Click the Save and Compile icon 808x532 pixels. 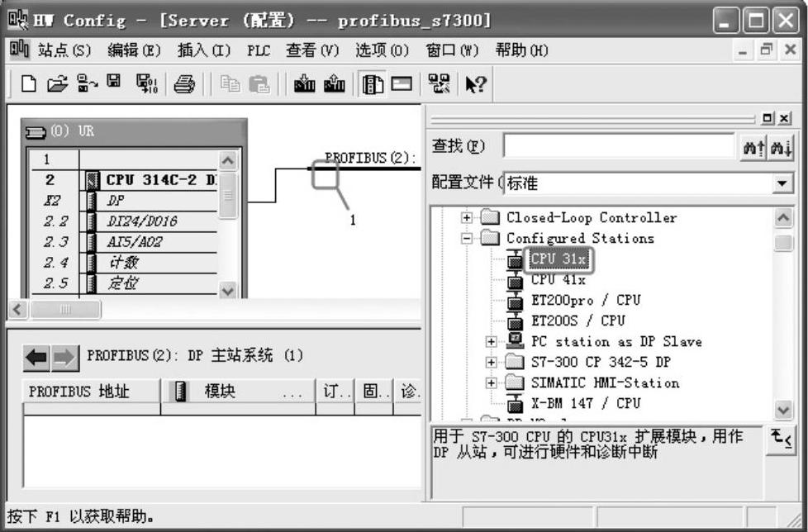147,83
